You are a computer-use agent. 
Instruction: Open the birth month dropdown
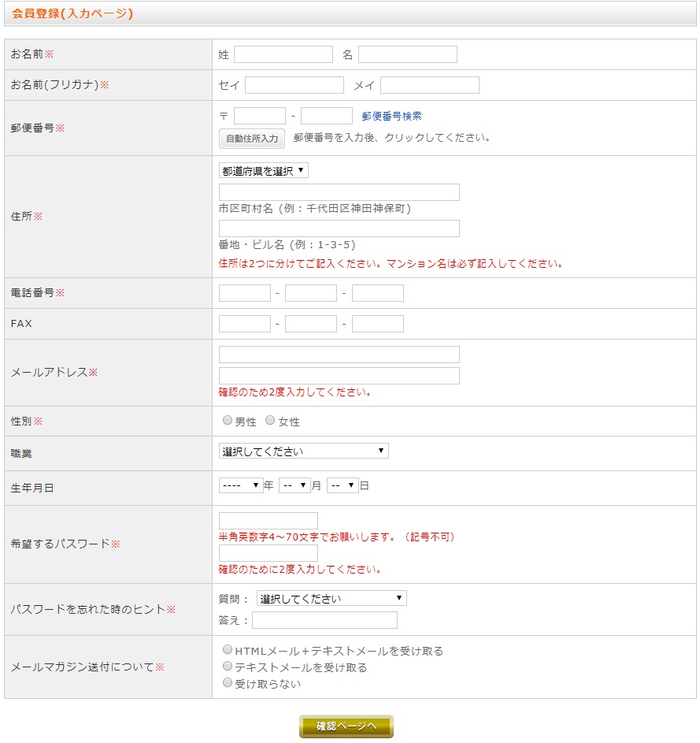tap(294, 485)
